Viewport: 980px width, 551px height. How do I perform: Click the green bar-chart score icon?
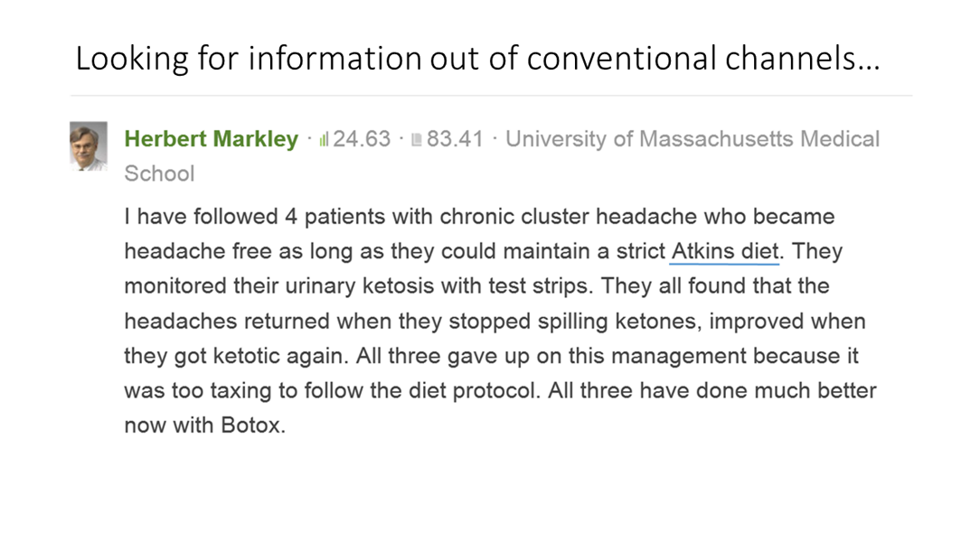click(324, 140)
